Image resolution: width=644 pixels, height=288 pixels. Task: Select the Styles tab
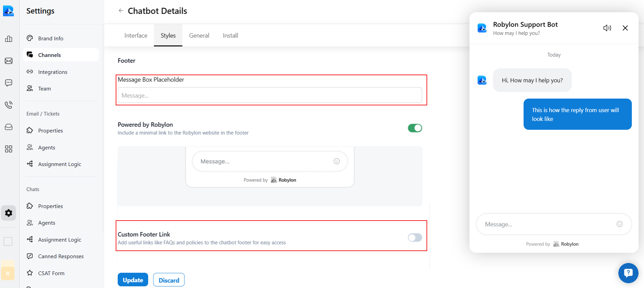click(x=168, y=36)
